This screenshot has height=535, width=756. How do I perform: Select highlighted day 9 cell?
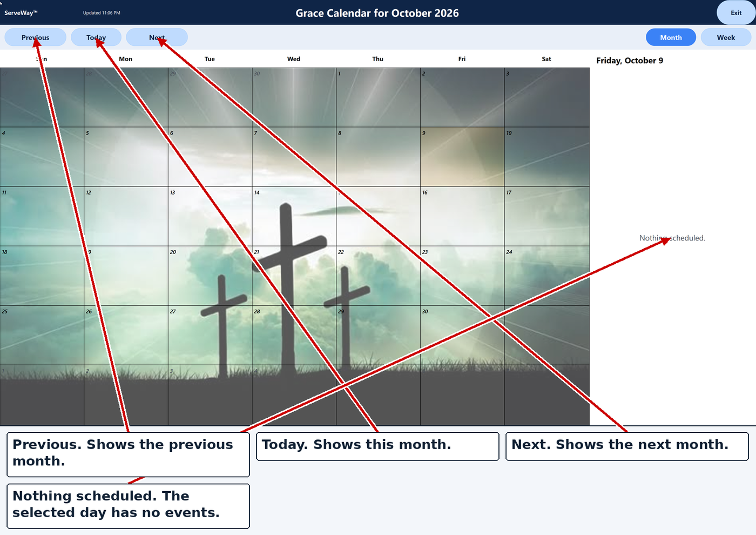tap(462, 157)
